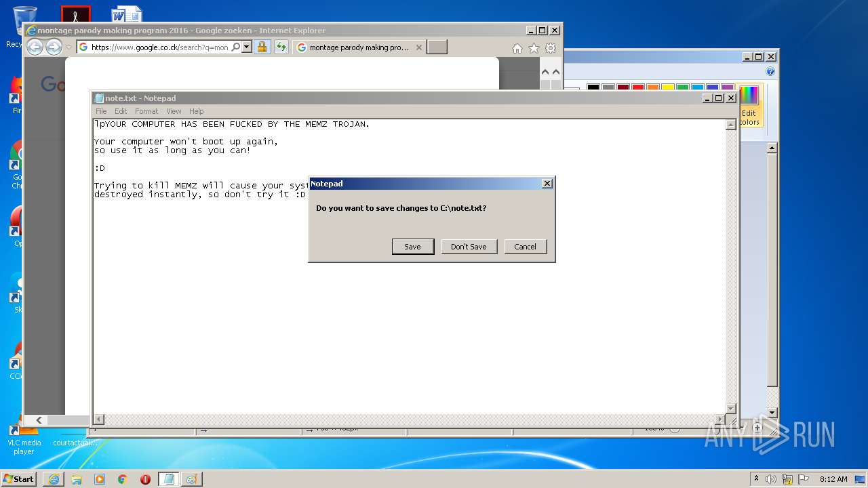
Task: Click the Paint zoom in plus button
Action: (757, 428)
